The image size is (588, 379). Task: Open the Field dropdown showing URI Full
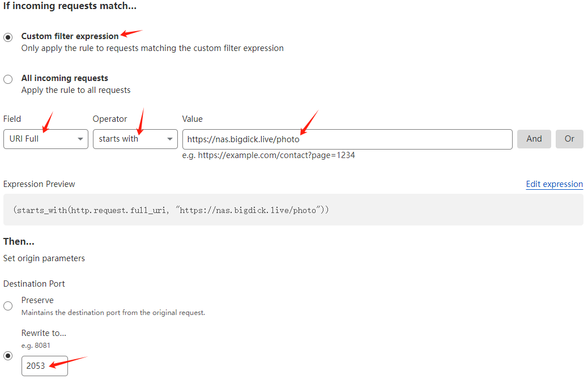point(45,139)
